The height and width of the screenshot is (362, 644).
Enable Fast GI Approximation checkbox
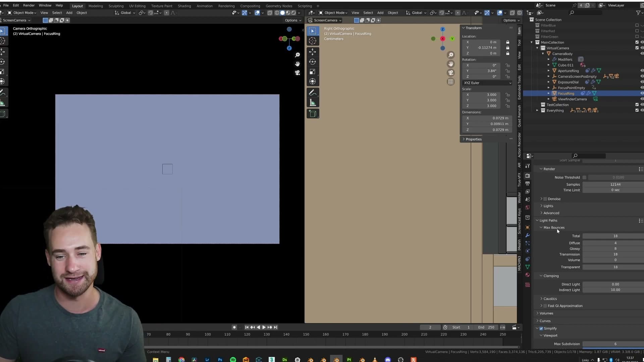(x=545, y=306)
